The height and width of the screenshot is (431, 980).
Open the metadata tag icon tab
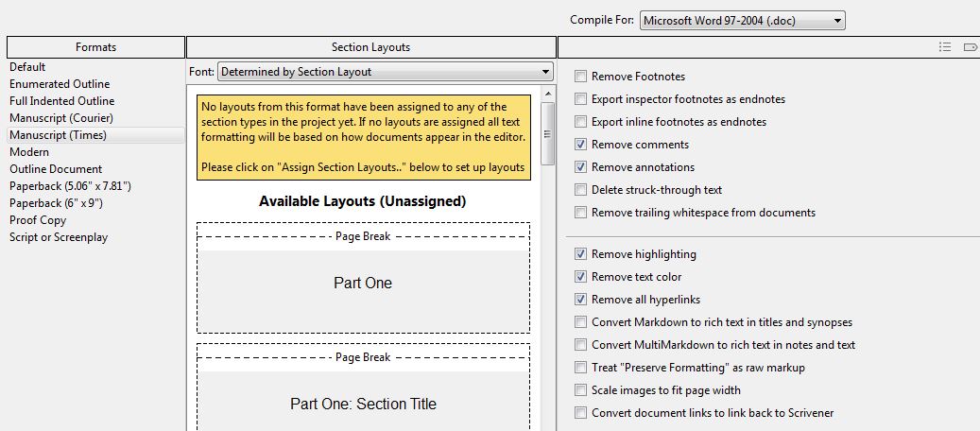pyautogui.click(x=971, y=47)
